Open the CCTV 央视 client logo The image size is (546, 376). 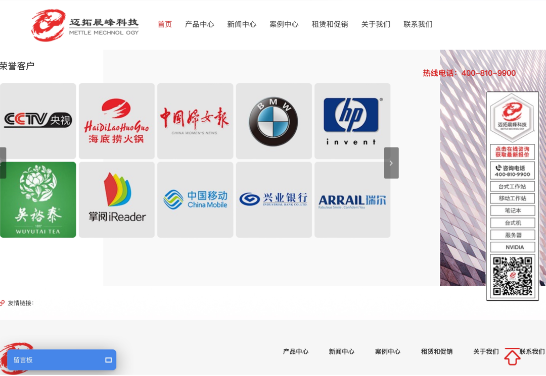(38, 121)
